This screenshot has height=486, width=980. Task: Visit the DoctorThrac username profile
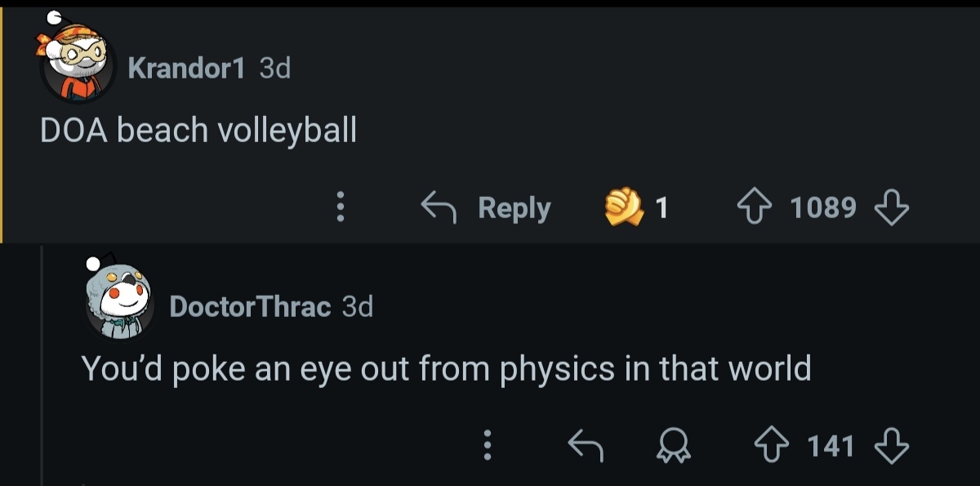coord(250,307)
